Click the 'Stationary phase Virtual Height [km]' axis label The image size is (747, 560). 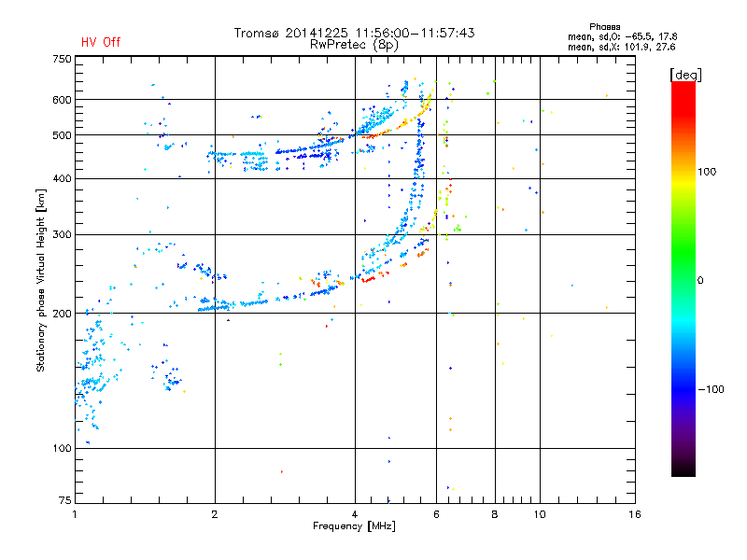pos(41,281)
